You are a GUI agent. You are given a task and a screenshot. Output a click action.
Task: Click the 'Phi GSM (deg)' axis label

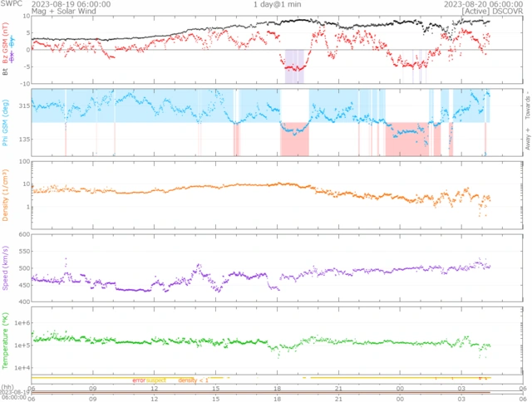5,123
